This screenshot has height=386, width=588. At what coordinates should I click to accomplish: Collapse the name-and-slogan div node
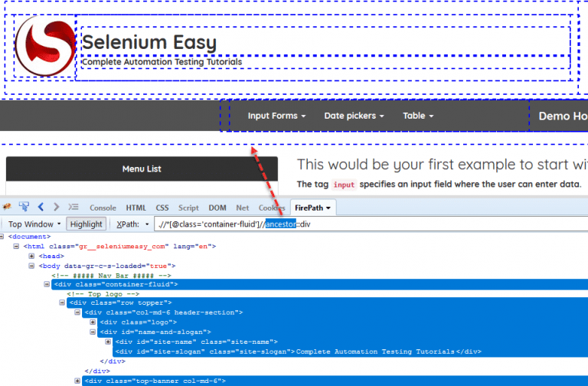tap(93, 332)
